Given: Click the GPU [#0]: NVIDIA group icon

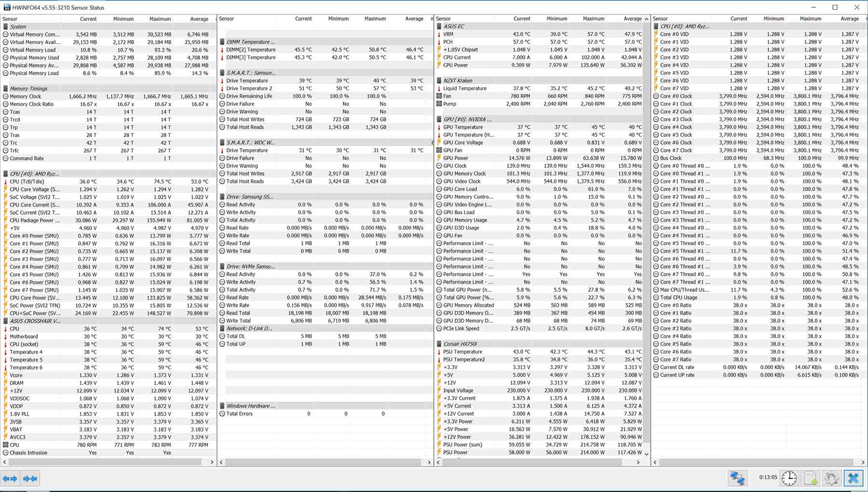Looking at the screenshot, I should (439, 119).
